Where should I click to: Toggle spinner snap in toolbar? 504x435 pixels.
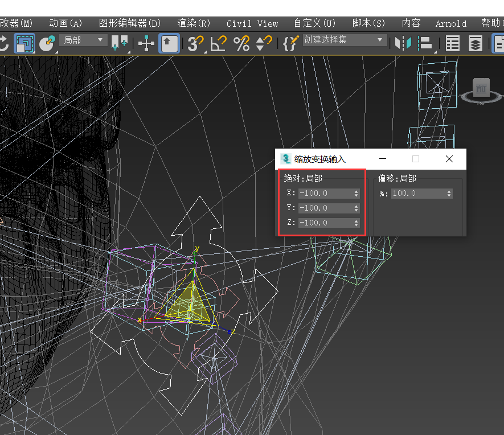click(x=264, y=43)
